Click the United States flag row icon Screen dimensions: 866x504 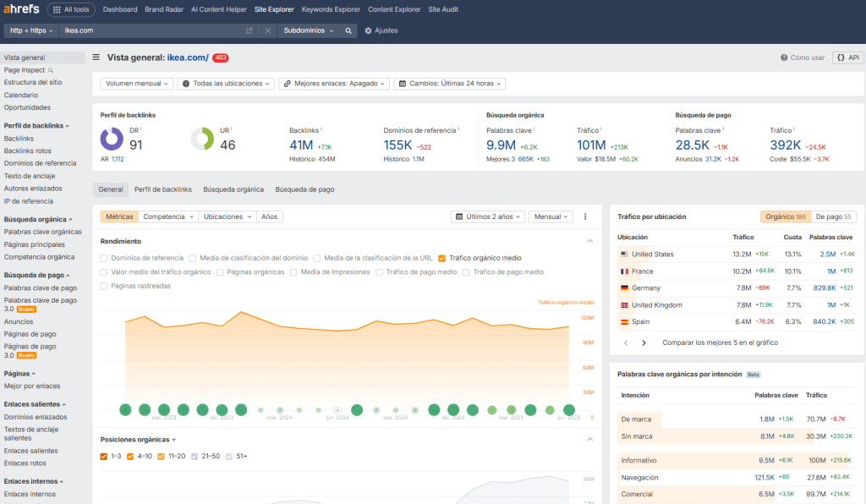625,255
